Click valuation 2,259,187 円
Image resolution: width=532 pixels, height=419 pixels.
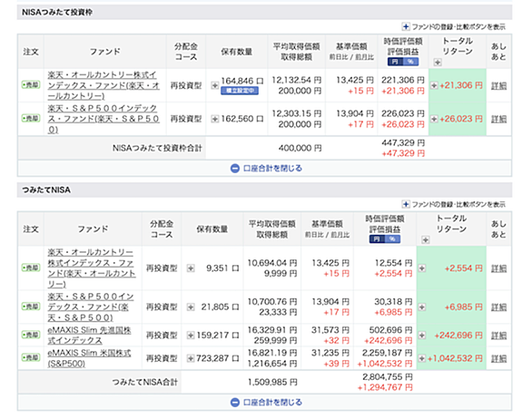(x=387, y=353)
